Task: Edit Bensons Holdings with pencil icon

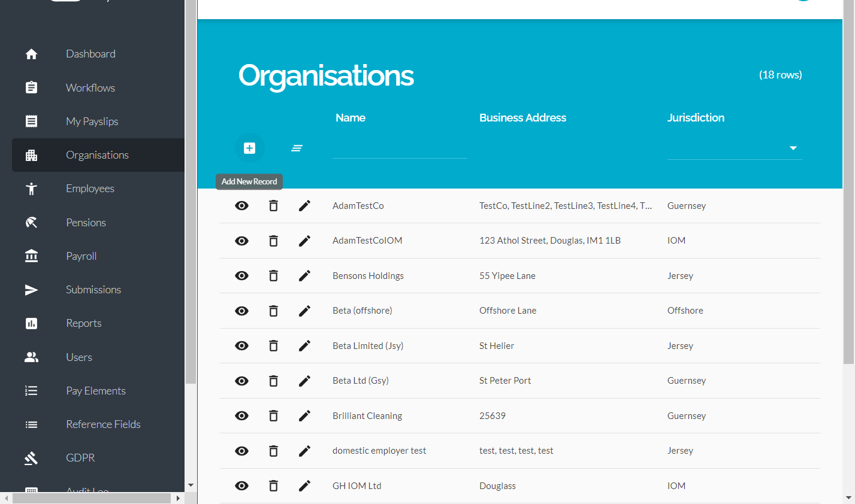Action: (304, 276)
